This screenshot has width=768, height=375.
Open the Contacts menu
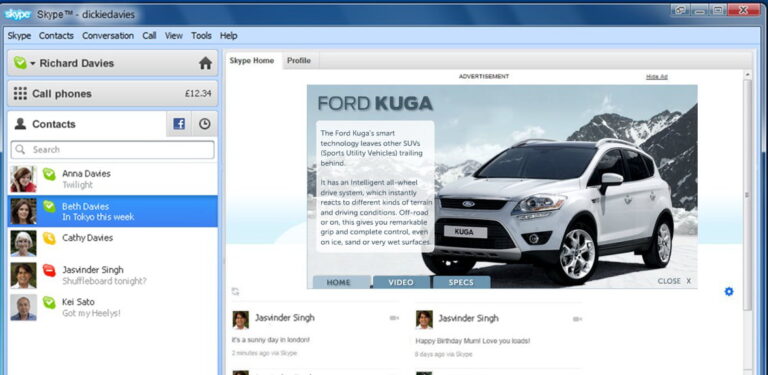coord(56,36)
